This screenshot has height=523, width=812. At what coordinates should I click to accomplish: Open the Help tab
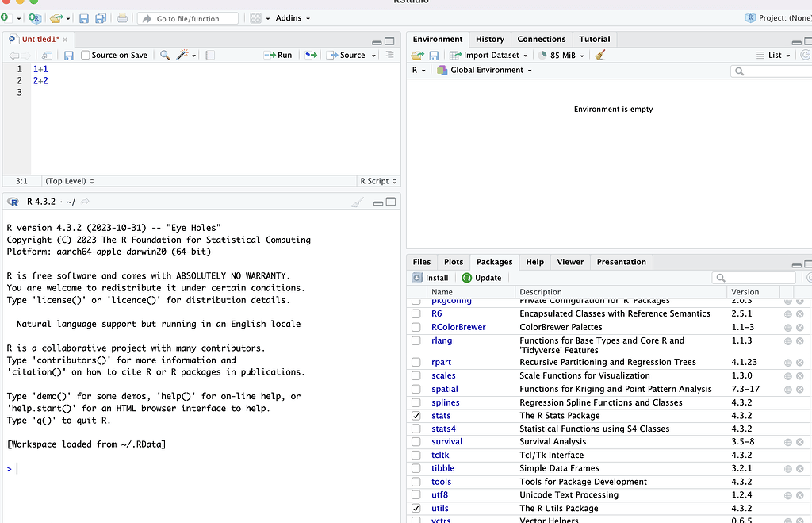click(534, 262)
